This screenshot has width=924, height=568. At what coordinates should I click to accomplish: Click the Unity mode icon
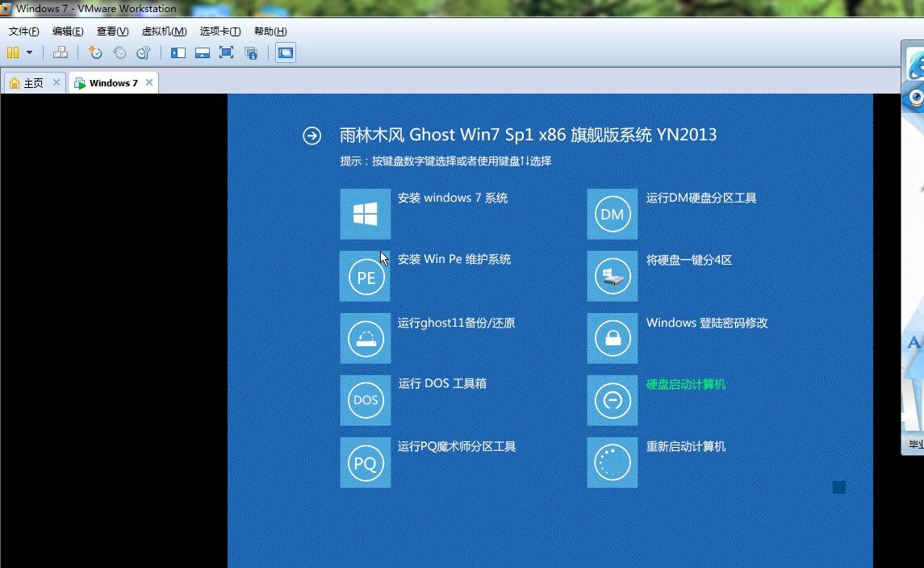[x=251, y=53]
